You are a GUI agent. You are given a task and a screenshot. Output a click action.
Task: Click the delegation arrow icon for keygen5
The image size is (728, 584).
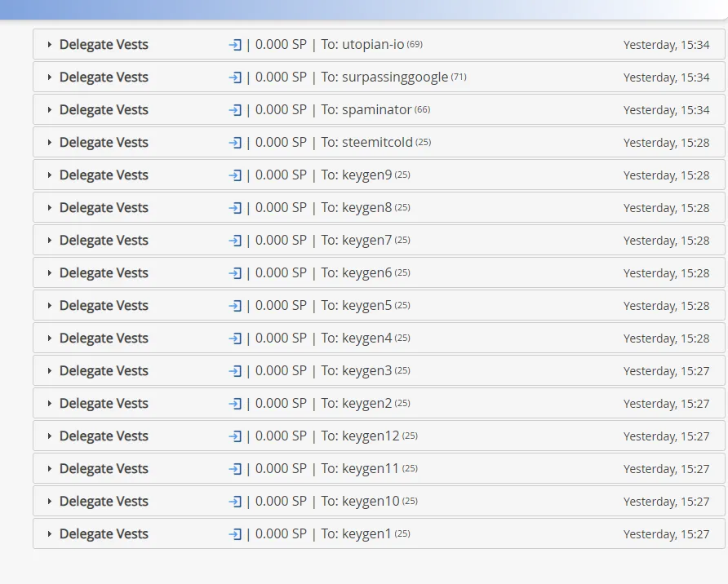pyautogui.click(x=235, y=306)
